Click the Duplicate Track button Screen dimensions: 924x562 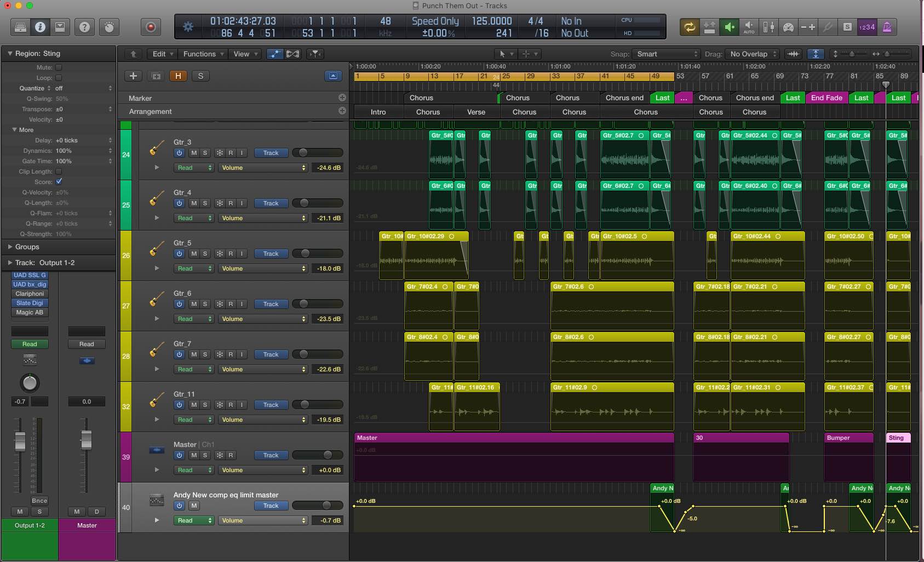pyautogui.click(x=156, y=76)
